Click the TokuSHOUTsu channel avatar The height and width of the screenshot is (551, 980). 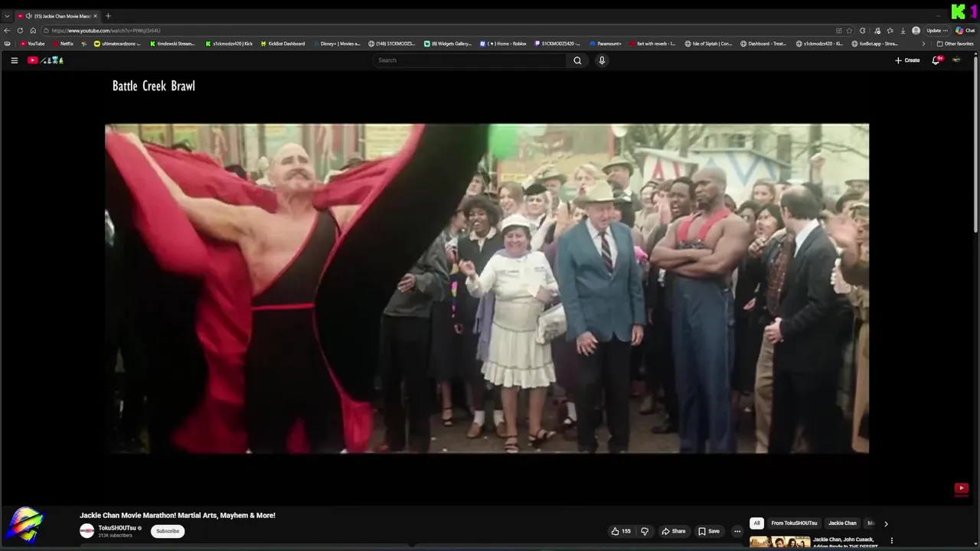87,531
